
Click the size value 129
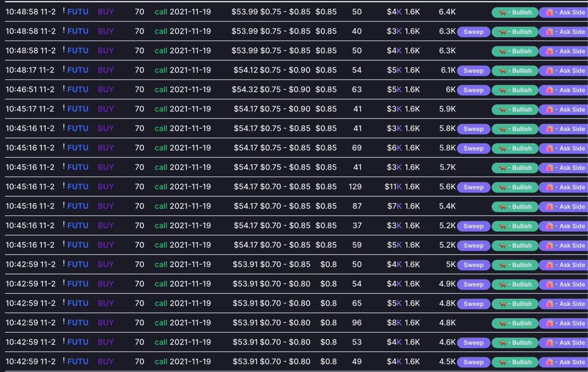[355, 187]
